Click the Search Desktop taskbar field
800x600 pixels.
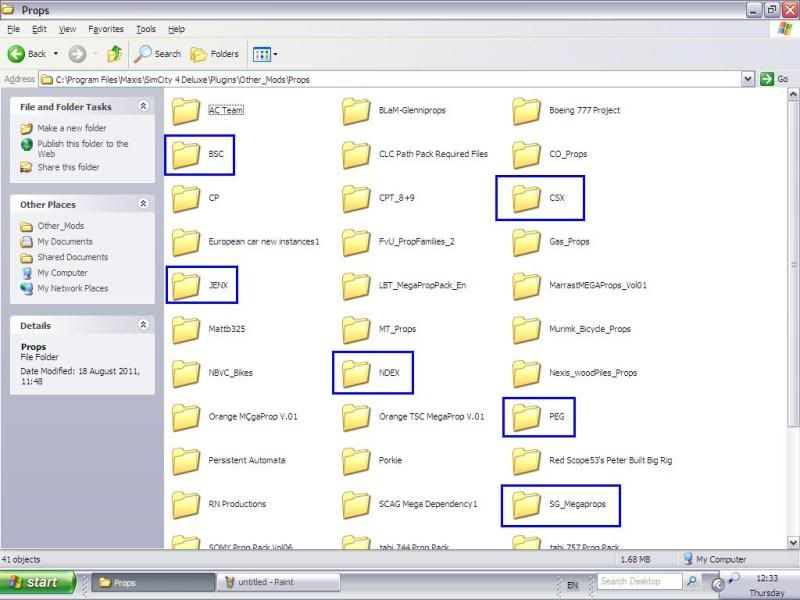639,581
